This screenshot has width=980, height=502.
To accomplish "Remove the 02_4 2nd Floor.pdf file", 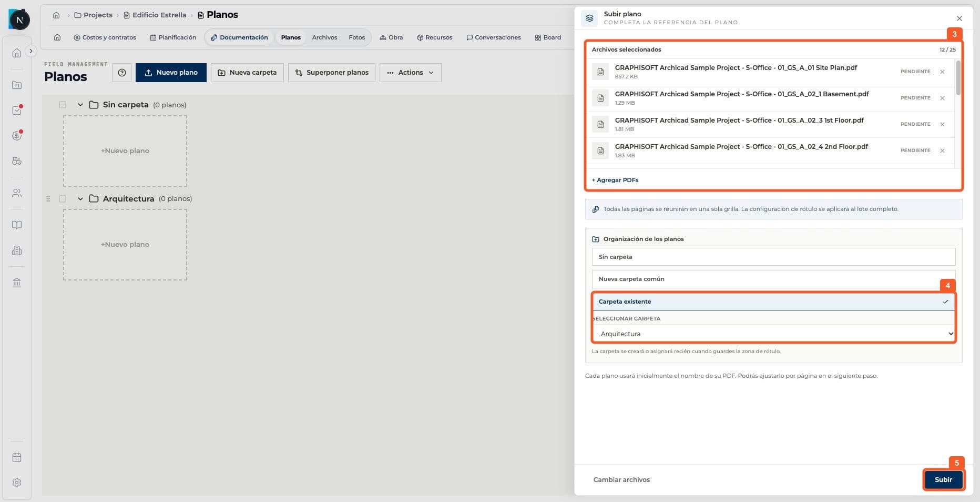I will pyautogui.click(x=942, y=150).
